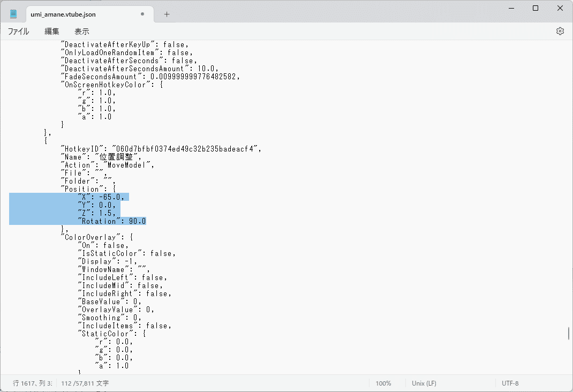Click the "WindowName": "" line
The width and height of the screenshot is (573, 392).
pos(114,269)
